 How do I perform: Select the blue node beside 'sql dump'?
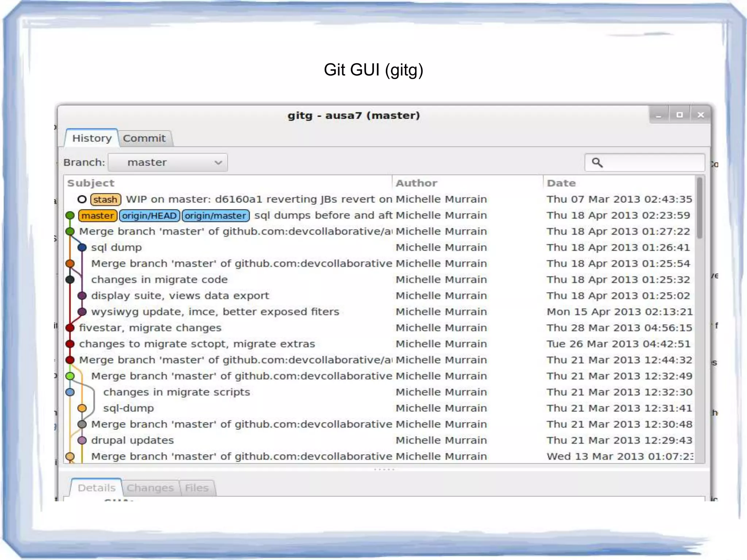(x=82, y=248)
